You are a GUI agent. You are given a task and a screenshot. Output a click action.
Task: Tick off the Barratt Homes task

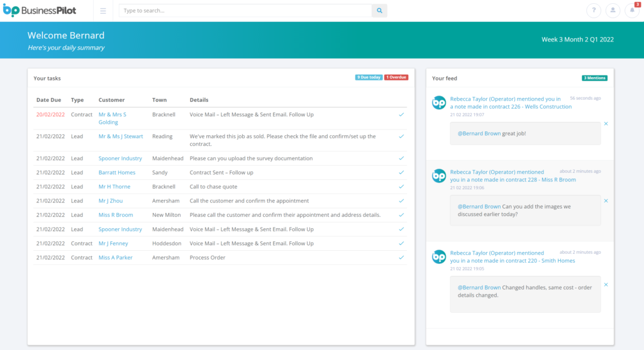pos(401,173)
